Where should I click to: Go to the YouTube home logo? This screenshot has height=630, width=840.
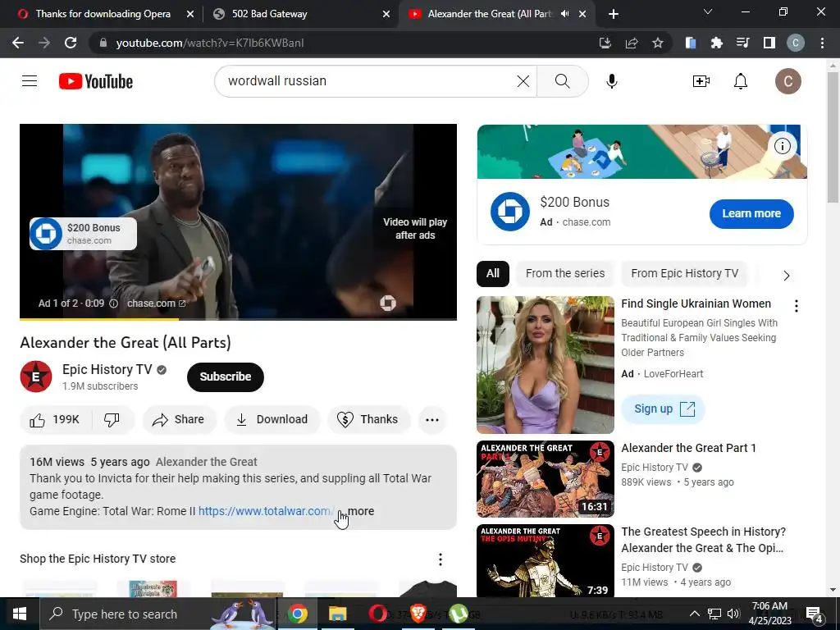click(96, 81)
